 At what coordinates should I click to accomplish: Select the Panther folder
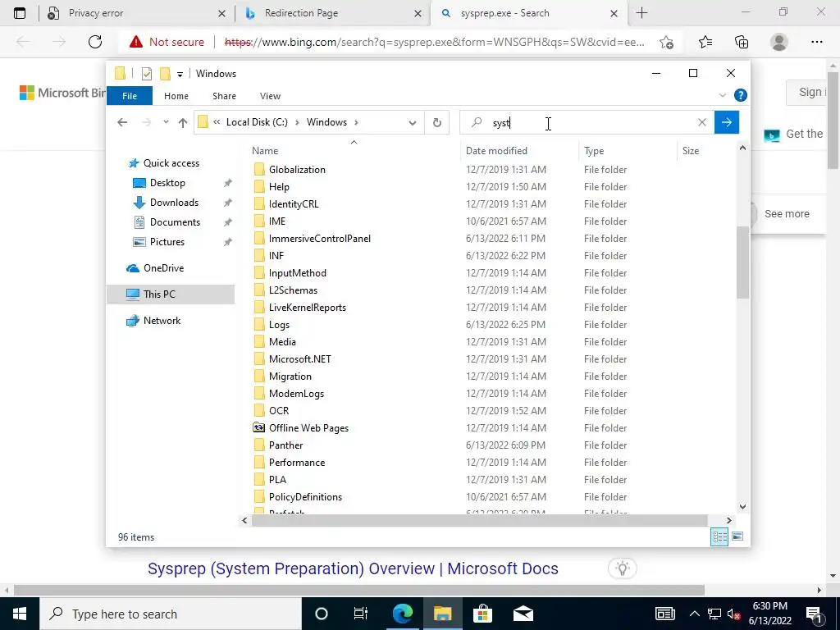pos(285,445)
